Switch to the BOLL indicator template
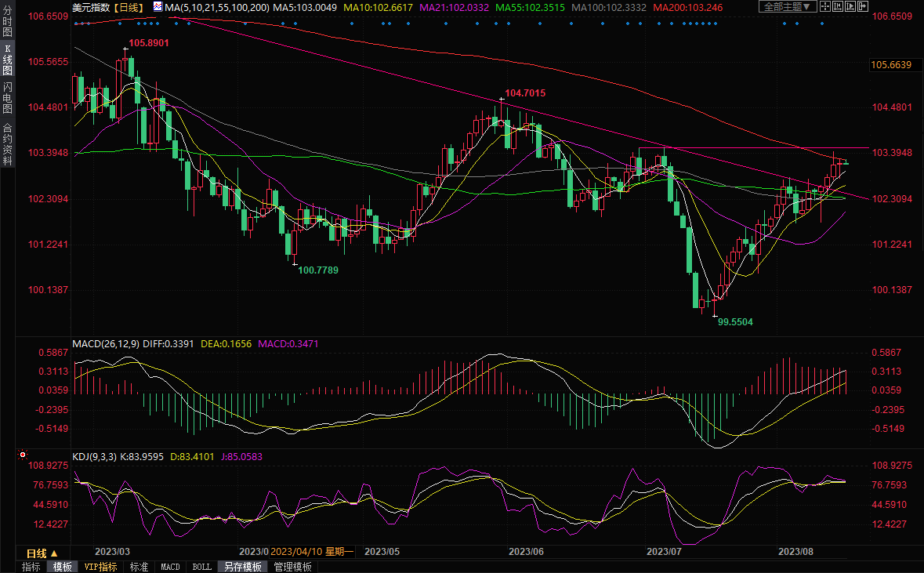The width and height of the screenshot is (924, 573). (x=201, y=567)
